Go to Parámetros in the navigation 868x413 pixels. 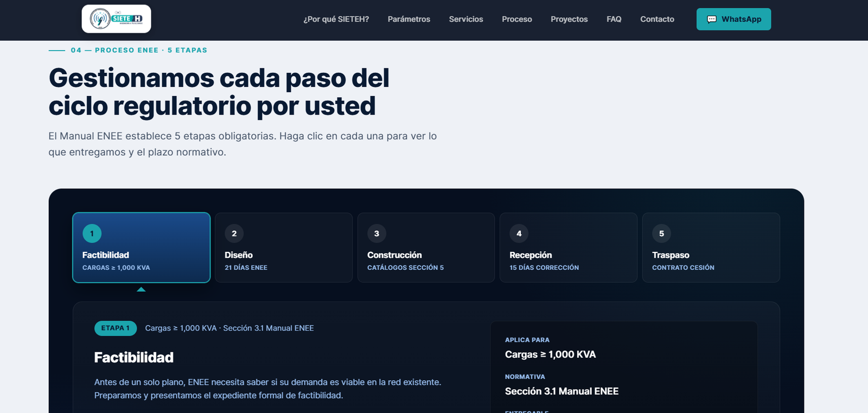click(x=409, y=19)
